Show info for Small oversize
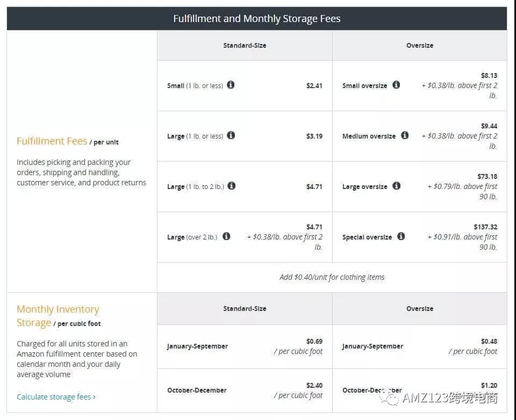Viewport: 516px width, 420px height. [396, 85]
